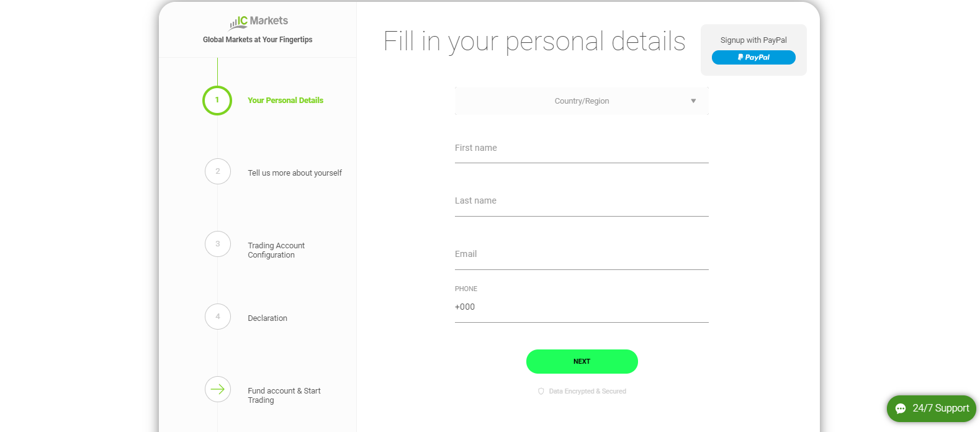Click the arrow icon for Fund account

coord(218,389)
